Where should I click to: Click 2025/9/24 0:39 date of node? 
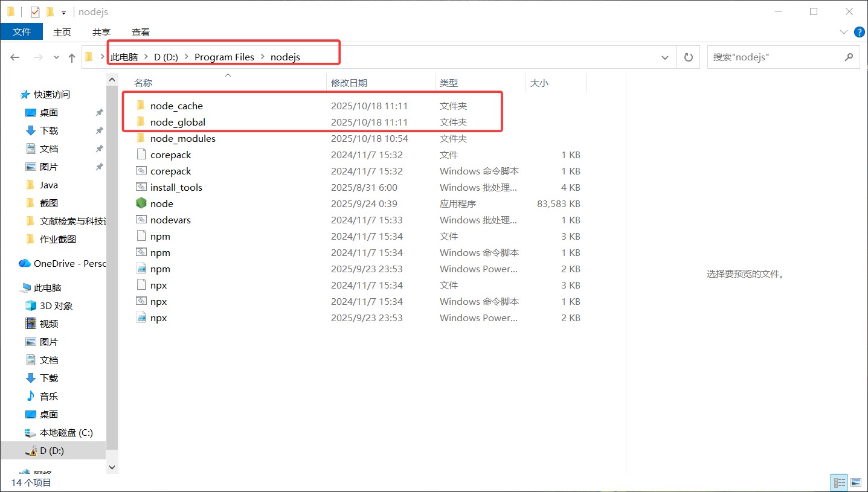tap(364, 203)
